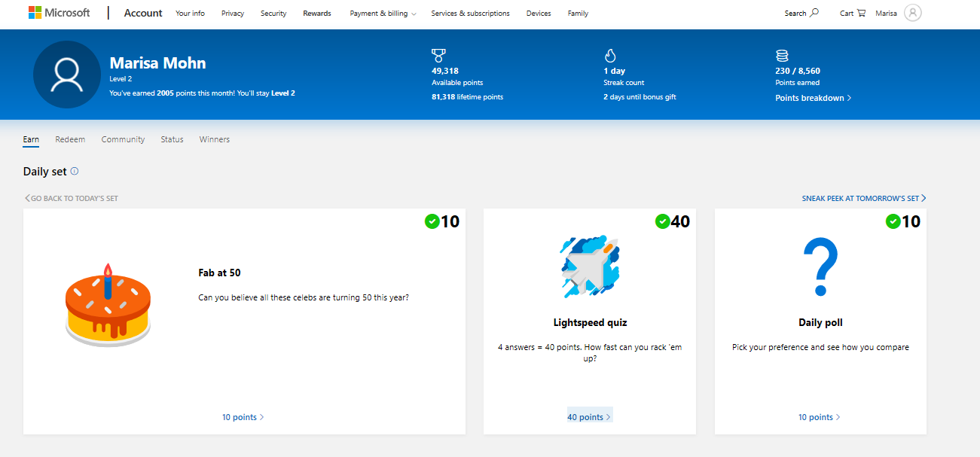Switch to the Redeem tab

[70, 139]
